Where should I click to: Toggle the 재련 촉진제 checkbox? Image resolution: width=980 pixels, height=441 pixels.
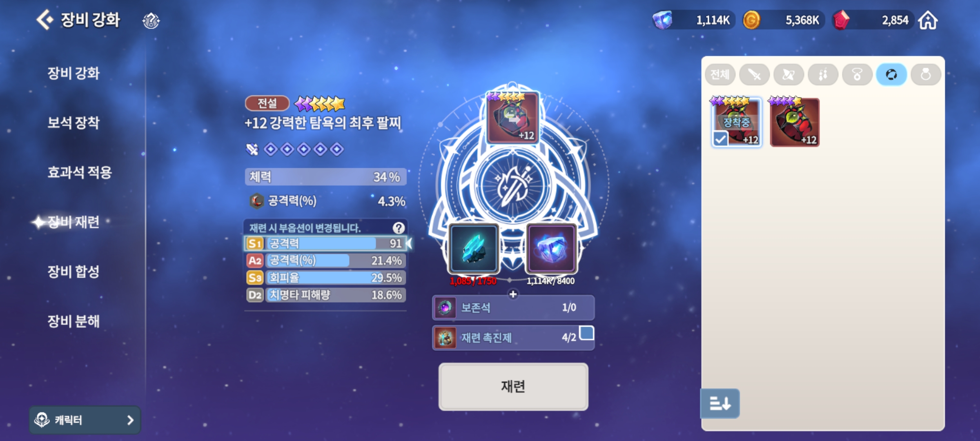586,333
